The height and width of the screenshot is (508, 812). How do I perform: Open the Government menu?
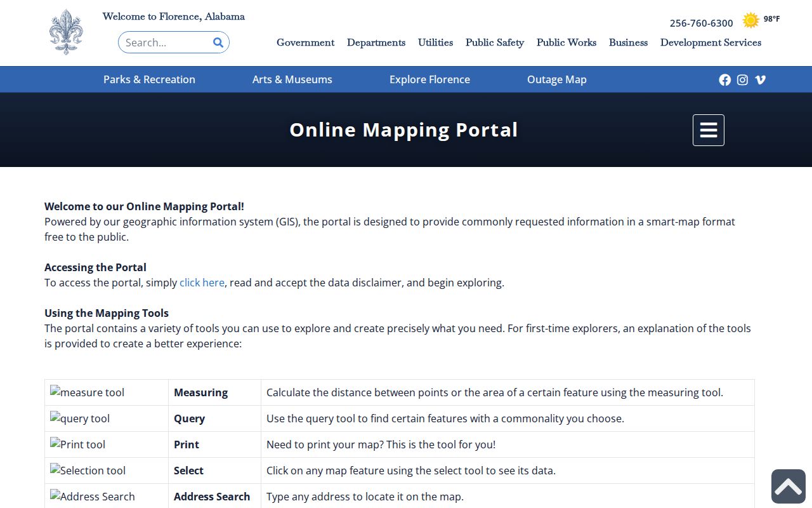point(305,43)
